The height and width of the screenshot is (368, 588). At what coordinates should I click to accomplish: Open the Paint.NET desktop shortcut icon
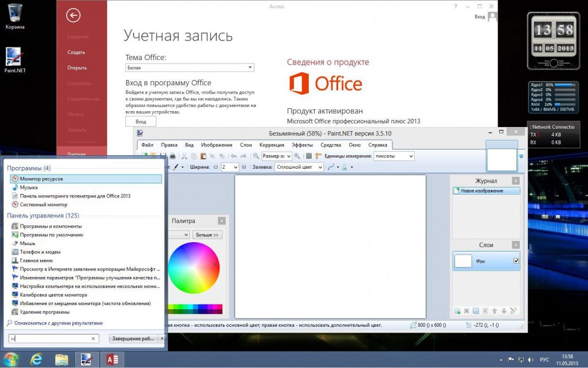(15, 60)
